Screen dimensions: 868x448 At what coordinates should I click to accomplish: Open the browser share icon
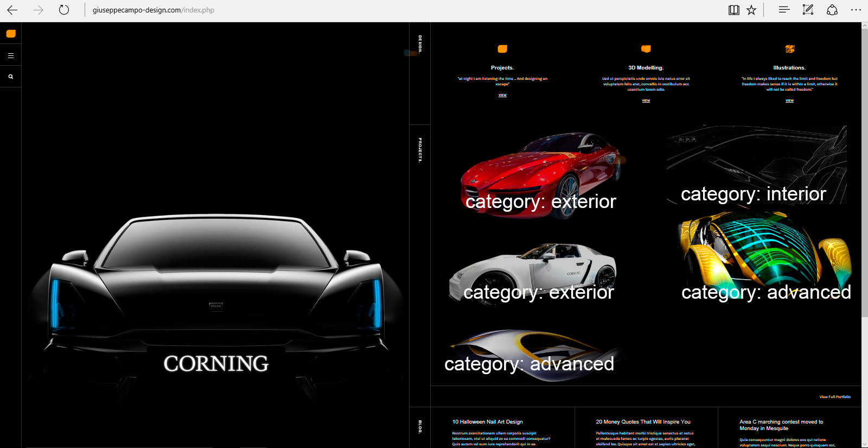tap(832, 10)
